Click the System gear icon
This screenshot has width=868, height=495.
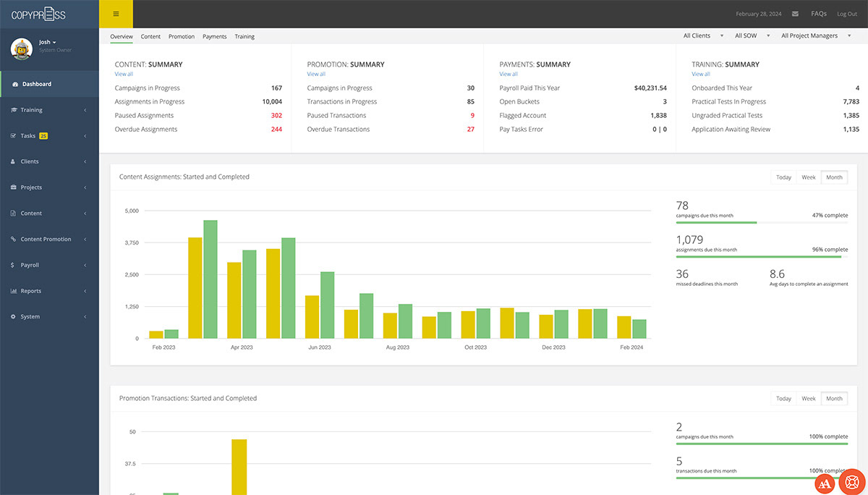[14, 317]
